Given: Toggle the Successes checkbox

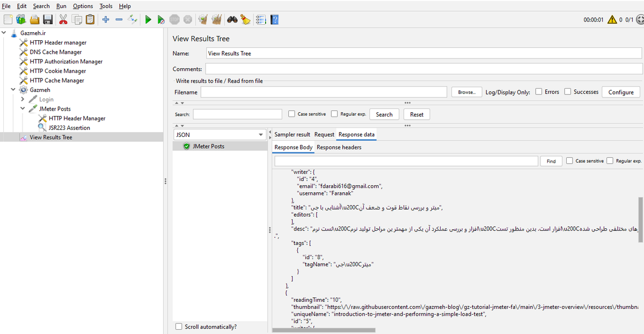Looking at the screenshot, I should [568, 92].
